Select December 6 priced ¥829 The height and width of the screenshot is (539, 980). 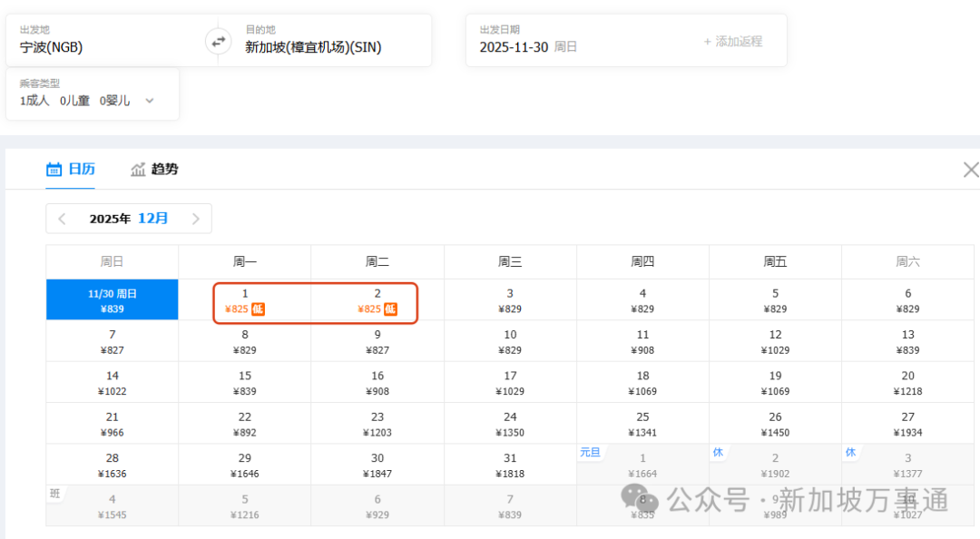click(907, 300)
